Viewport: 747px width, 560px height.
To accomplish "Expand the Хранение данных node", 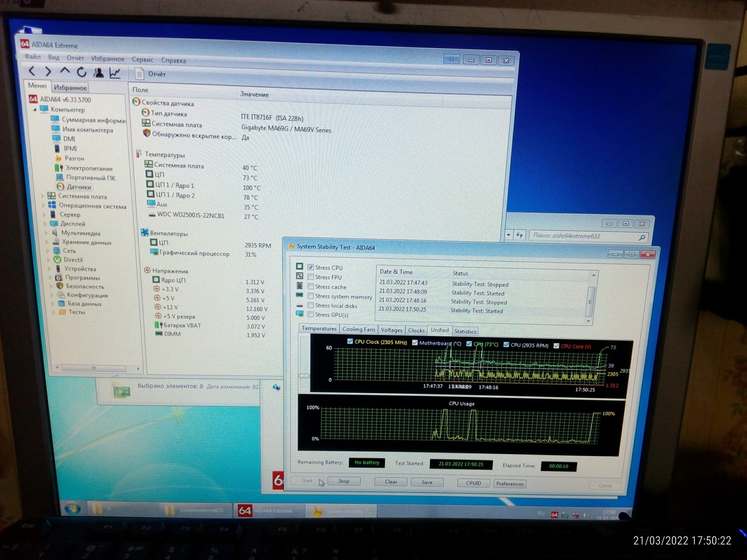I will tap(47, 242).
